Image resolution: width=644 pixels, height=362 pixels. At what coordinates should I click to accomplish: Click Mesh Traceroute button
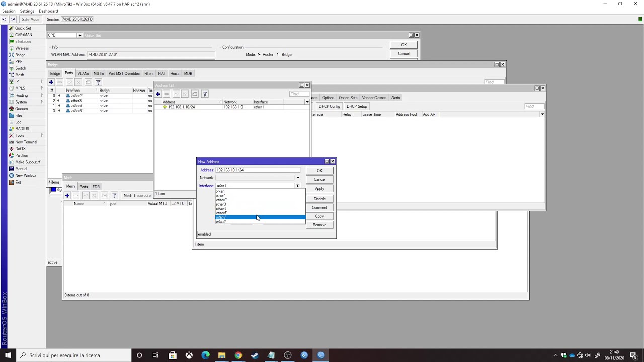pos(137,195)
